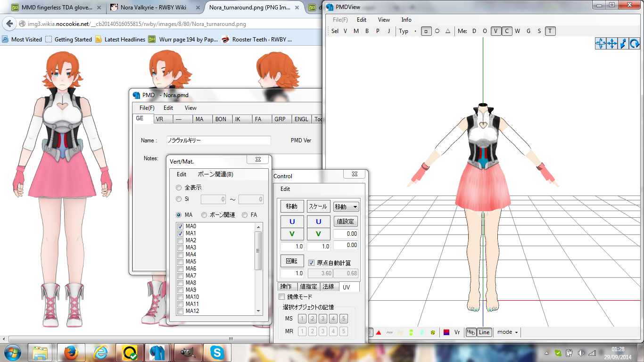644x362 pixels.
Task: Click the 回転 button in Control panel
Action: coord(292,261)
